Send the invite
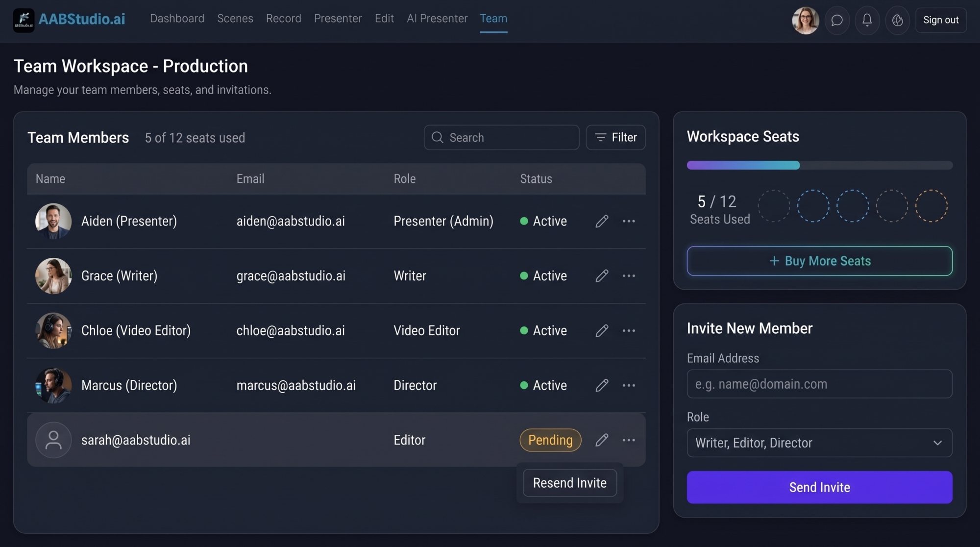The width and height of the screenshot is (980, 547). tap(819, 487)
